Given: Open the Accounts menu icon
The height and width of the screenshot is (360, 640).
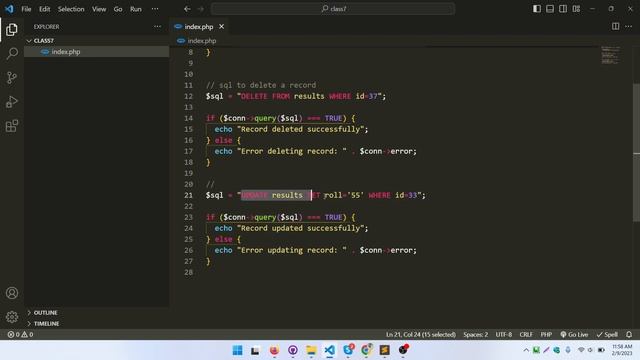Looking at the screenshot, I should (12, 293).
